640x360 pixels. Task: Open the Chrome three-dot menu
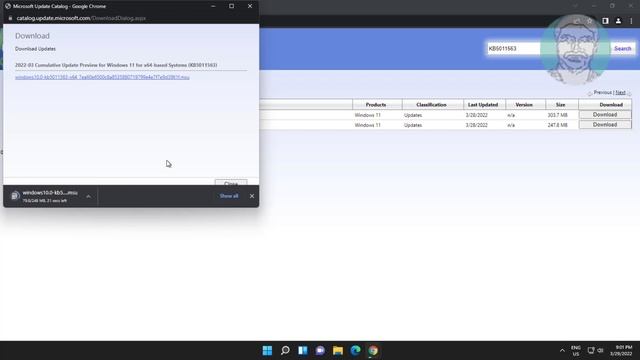click(631, 21)
